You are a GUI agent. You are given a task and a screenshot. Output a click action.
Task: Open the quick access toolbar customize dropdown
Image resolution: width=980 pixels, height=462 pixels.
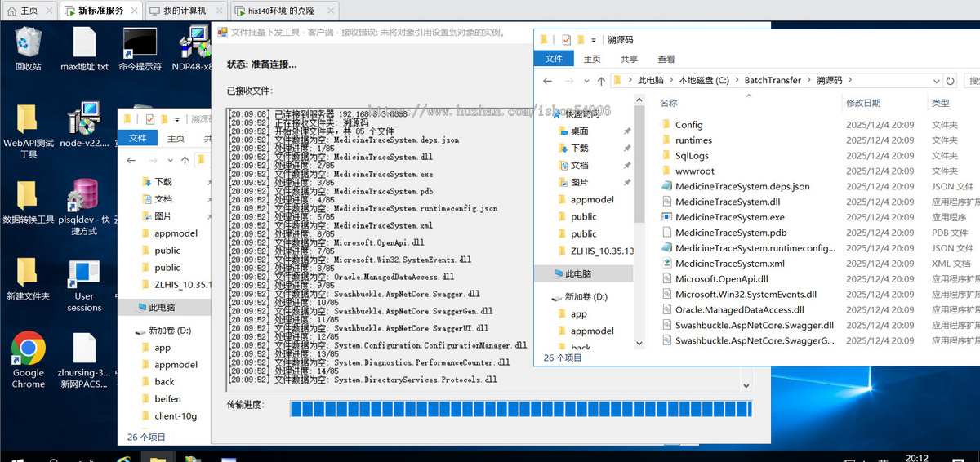594,40
